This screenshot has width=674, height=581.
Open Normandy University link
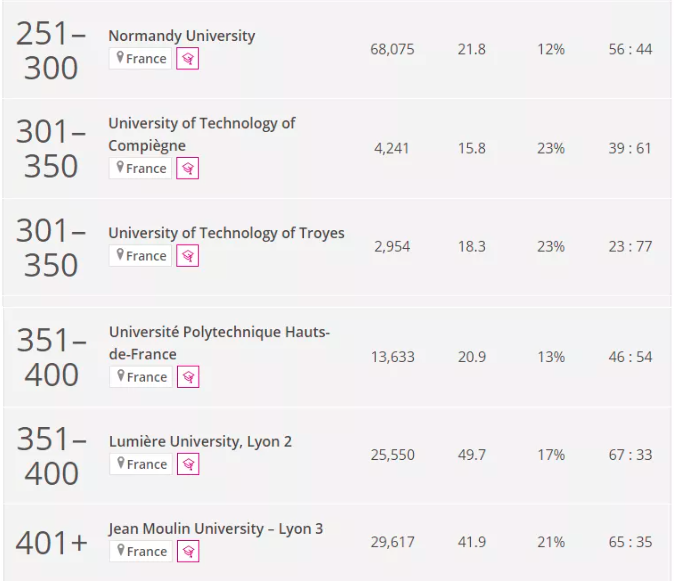182,36
